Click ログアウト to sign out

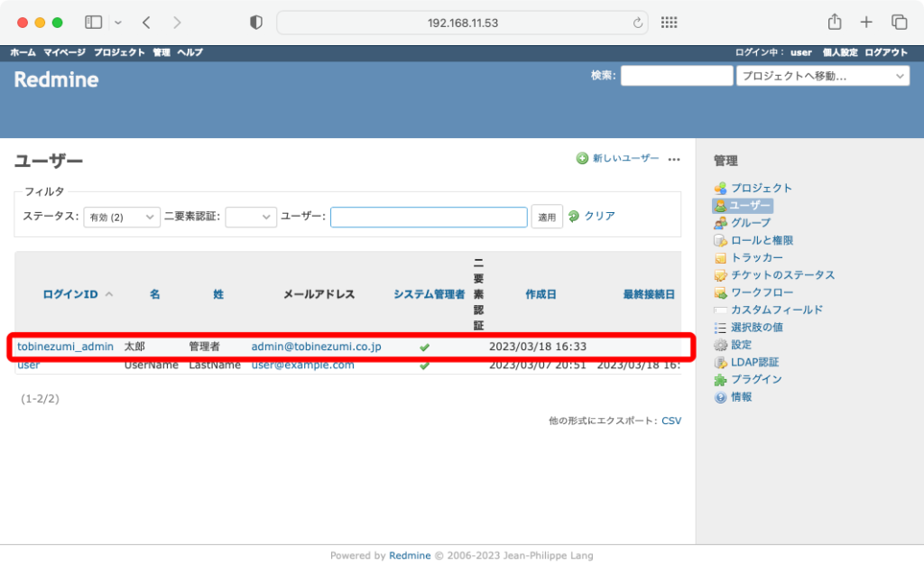886,52
